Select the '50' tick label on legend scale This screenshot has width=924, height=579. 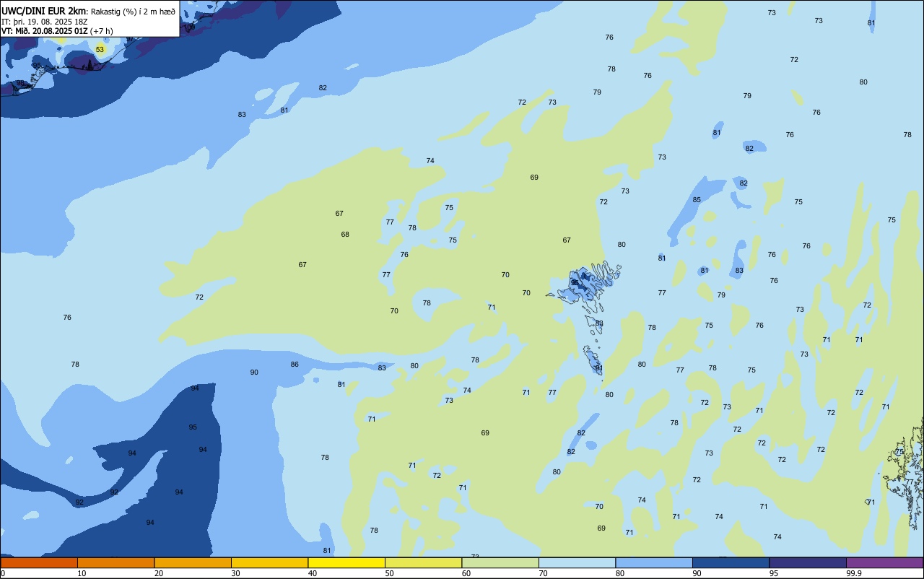pos(390,573)
